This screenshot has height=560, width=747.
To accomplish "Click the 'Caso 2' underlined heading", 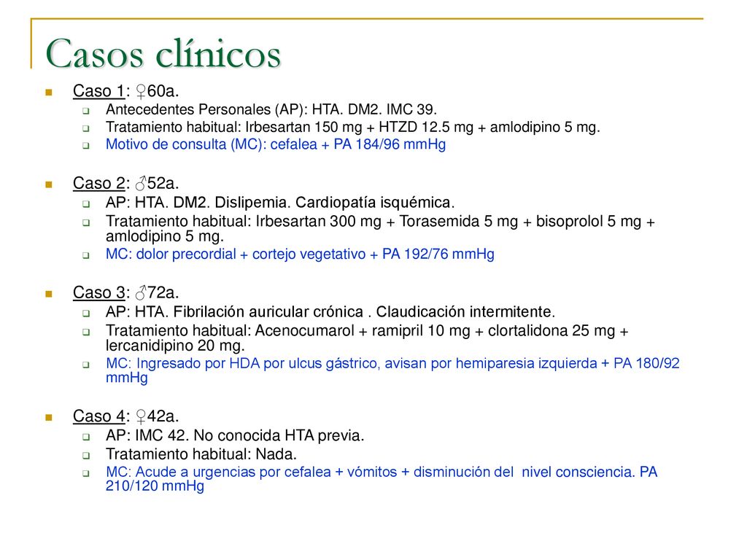I will click(98, 183).
